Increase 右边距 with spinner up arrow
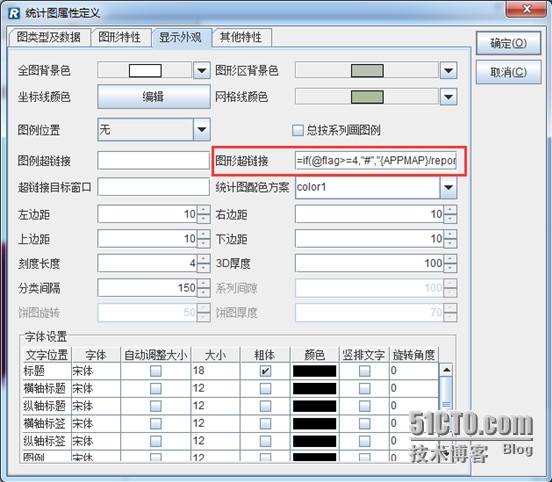Screen dimensions: 552x482 [x=451, y=210]
